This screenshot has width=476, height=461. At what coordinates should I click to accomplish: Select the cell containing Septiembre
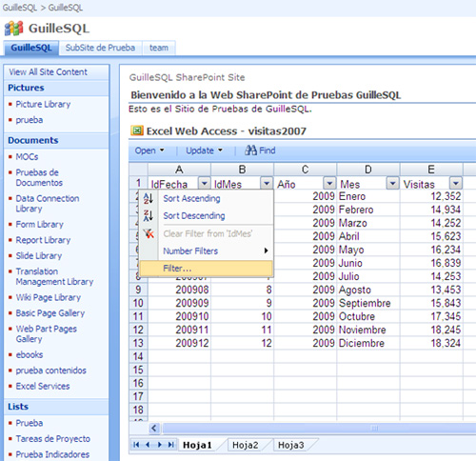[x=368, y=303]
